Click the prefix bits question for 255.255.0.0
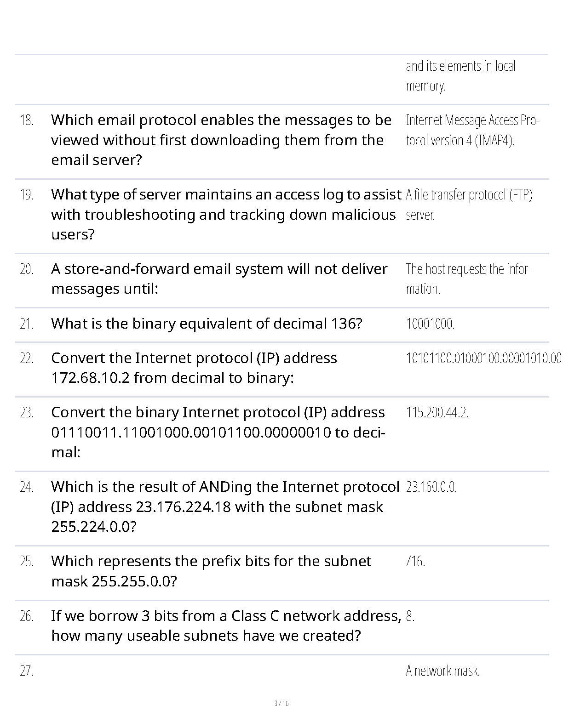This screenshot has width=563, height=728. pos(211,571)
